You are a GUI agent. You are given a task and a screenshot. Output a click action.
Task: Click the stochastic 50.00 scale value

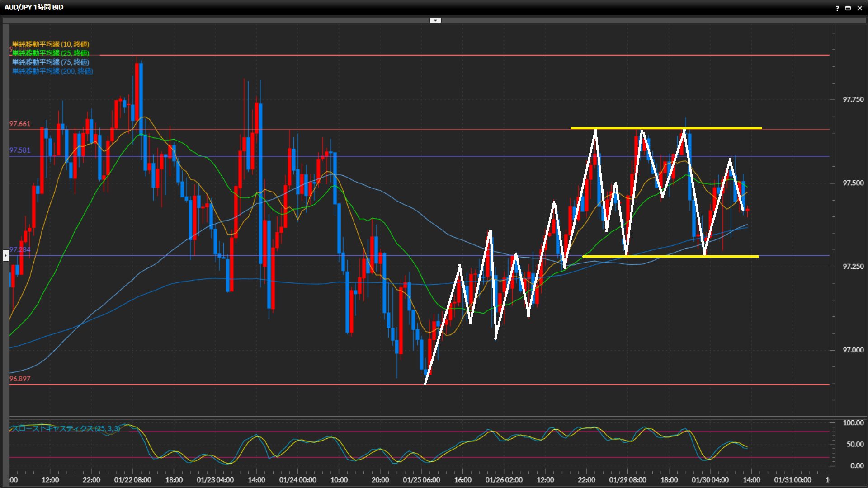tap(854, 444)
